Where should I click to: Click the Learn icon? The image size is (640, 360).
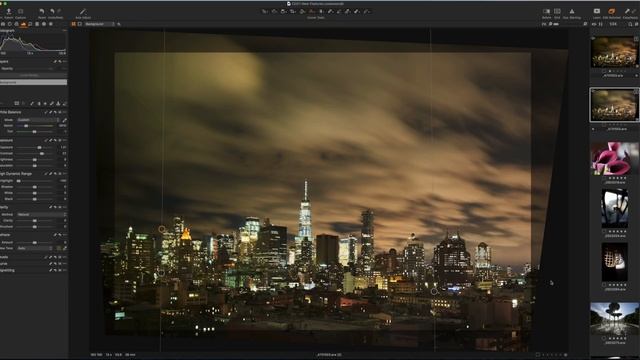(x=597, y=11)
